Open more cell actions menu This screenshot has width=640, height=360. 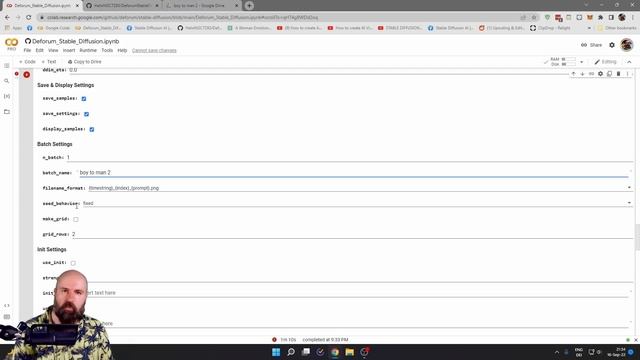tap(627, 74)
